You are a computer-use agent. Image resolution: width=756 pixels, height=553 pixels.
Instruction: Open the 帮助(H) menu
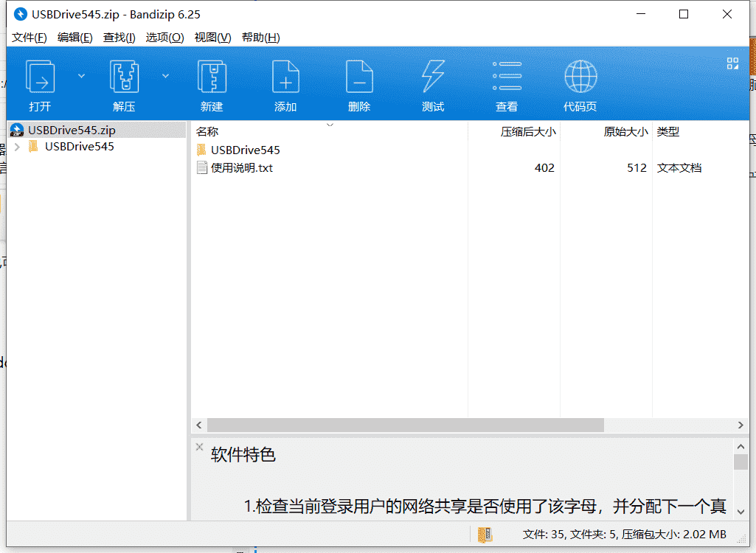261,38
